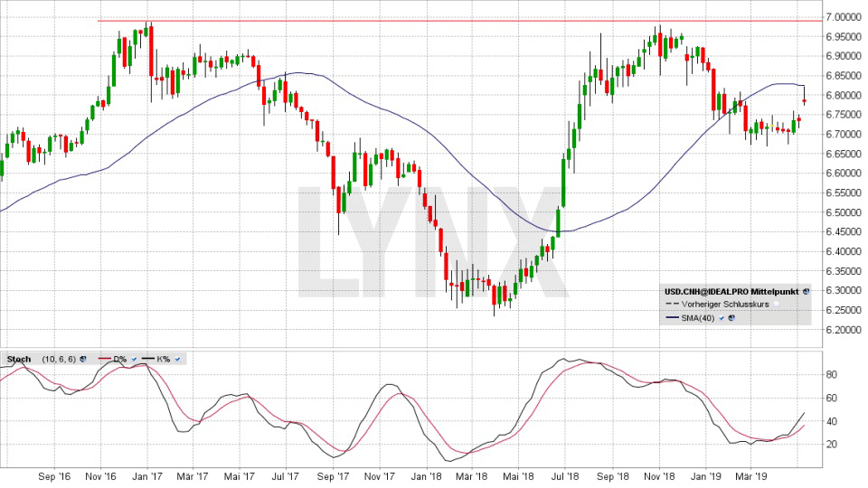Click the horizontal red resistance line near 7.00
This screenshot has height=488, width=868.
[x=460, y=21]
